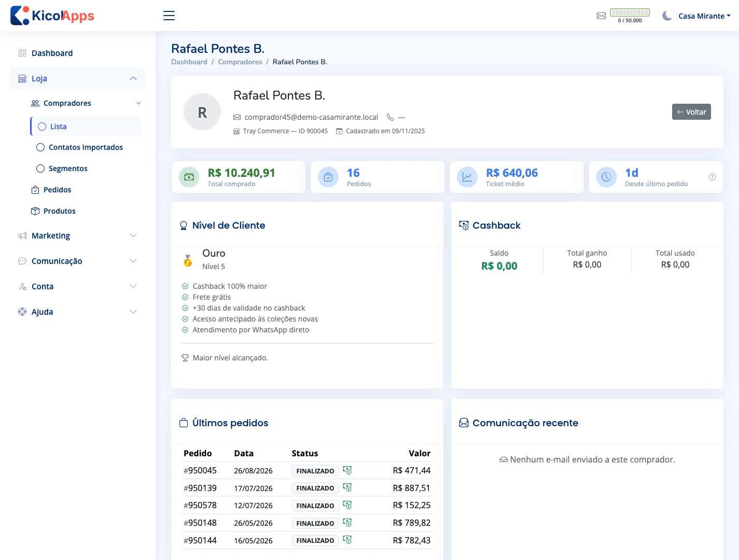The height and width of the screenshot is (560, 739).
Task: Click the Nível de Cliente badge icon
Action: pos(184,226)
